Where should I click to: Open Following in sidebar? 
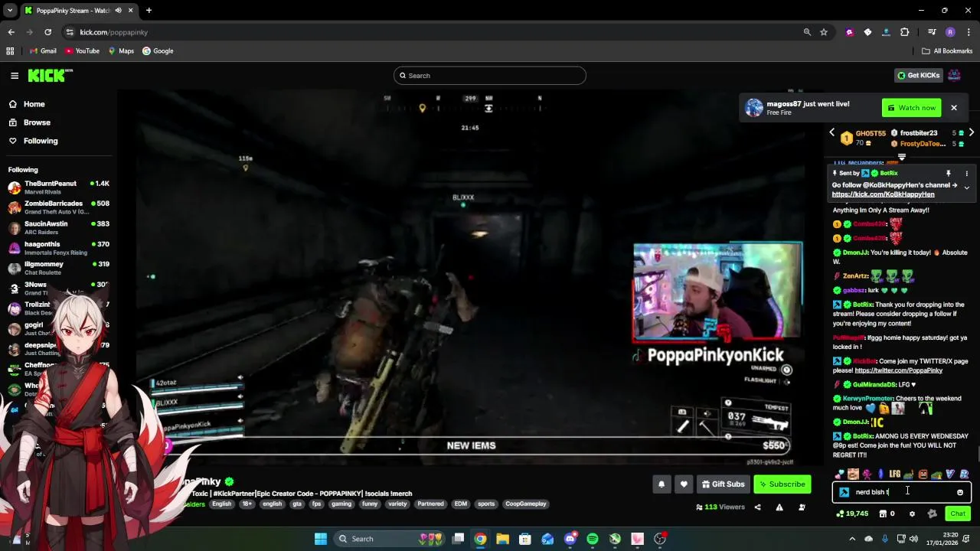pos(33,141)
